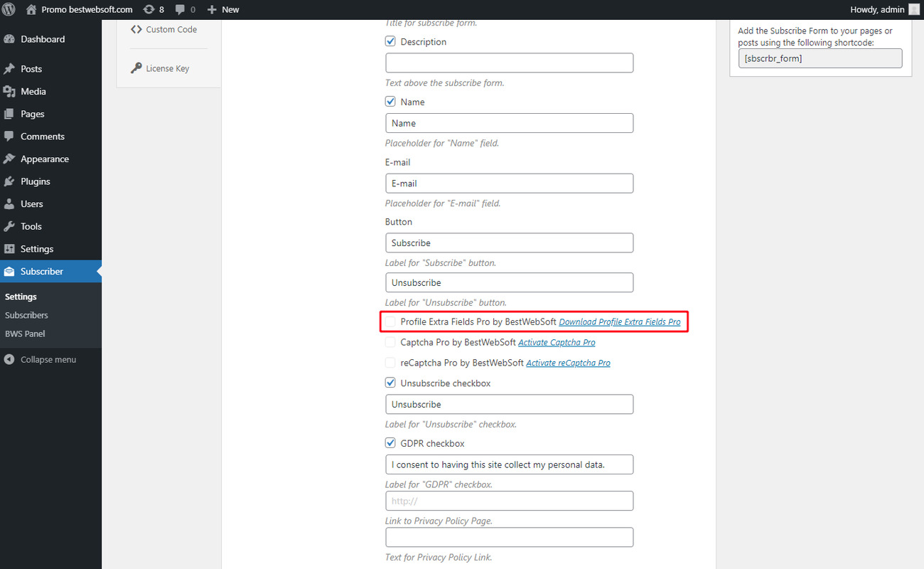Click the Subscriber envelope icon

[x=9, y=272]
